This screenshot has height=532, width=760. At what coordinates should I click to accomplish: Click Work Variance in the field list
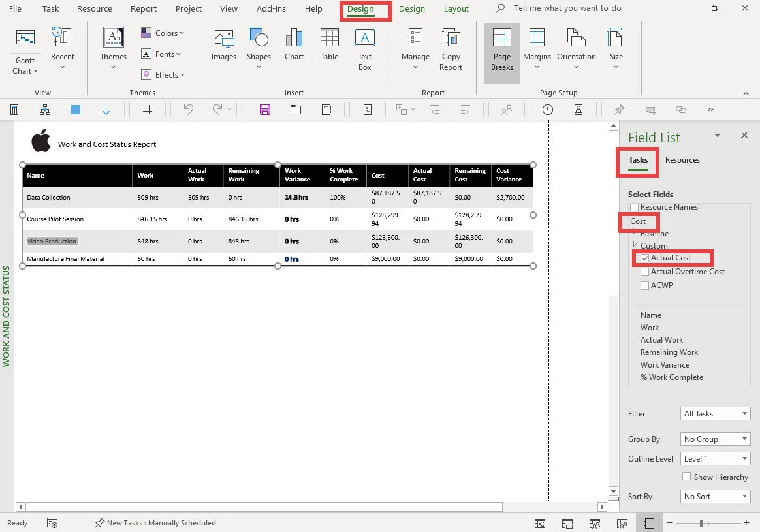665,365
